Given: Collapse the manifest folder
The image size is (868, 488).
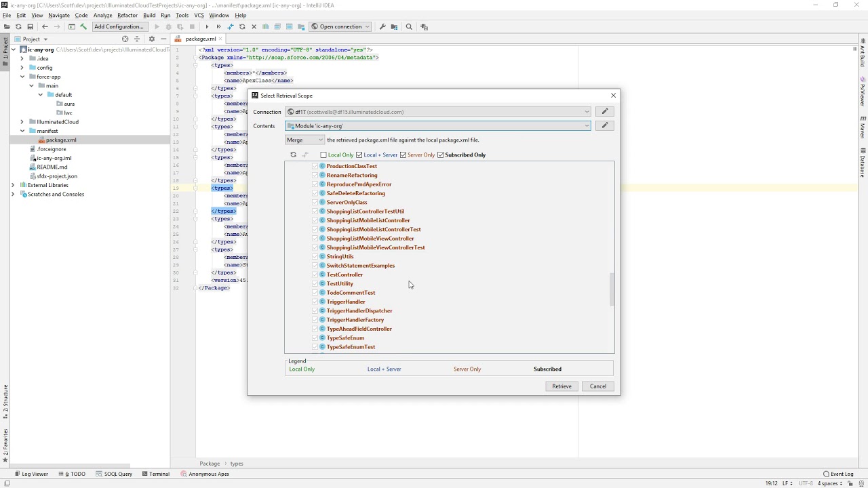Looking at the screenshot, I should pyautogui.click(x=22, y=131).
